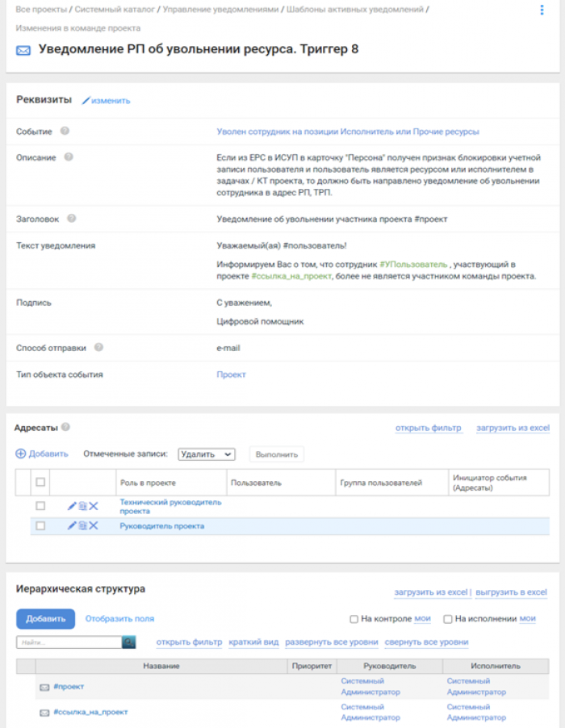Open the Проект event object type link

(x=231, y=374)
